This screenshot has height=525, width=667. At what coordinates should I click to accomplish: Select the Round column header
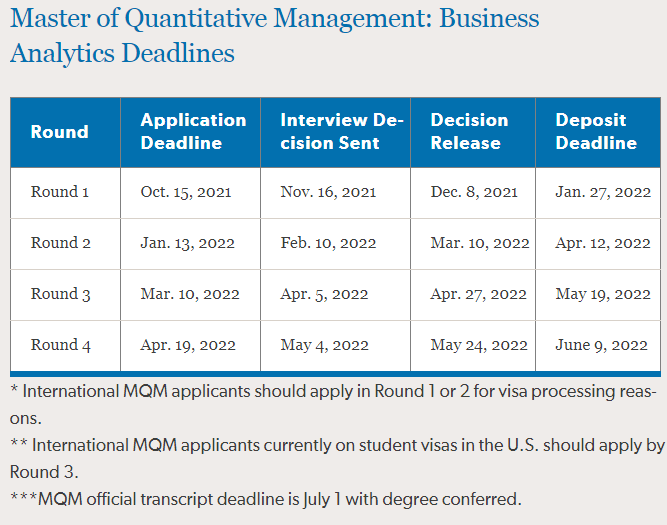(x=59, y=132)
